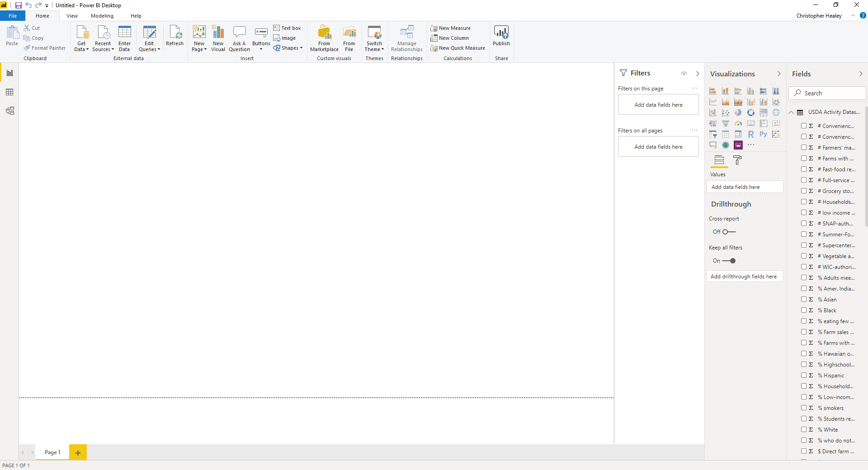Open the Format paint roller pane
Viewport: 868px width, 470px height.
click(737, 160)
